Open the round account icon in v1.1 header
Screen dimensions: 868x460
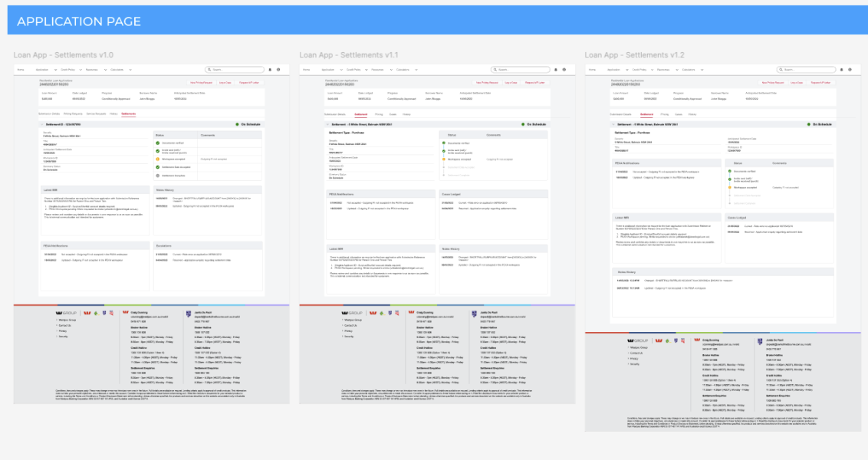point(564,70)
